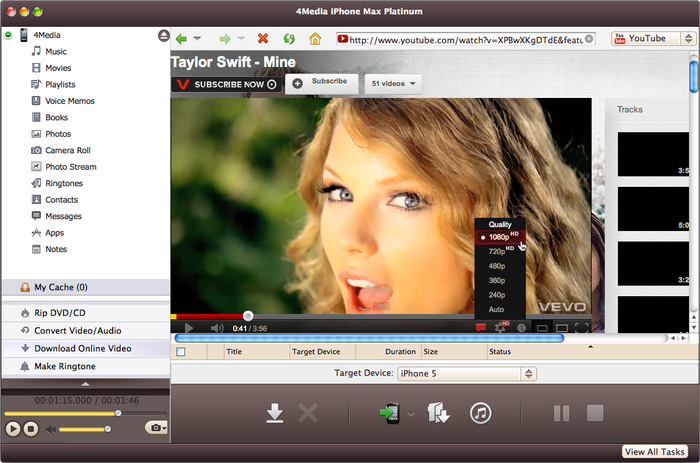
Task: Transfer files to device with phone icon
Action: [x=390, y=413]
